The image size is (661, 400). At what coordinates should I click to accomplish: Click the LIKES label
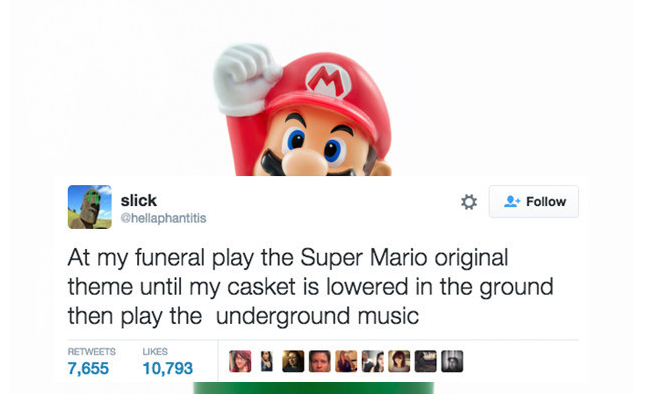click(155, 352)
